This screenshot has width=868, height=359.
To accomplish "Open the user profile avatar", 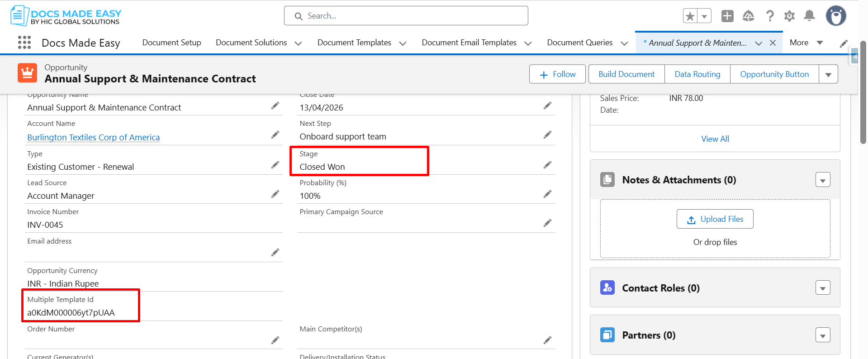I will point(836,16).
